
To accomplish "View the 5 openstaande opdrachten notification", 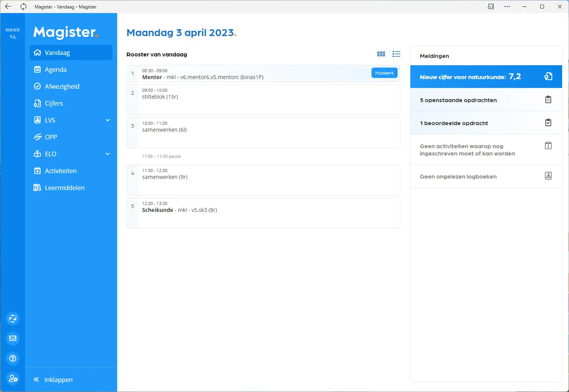I will (x=486, y=100).
